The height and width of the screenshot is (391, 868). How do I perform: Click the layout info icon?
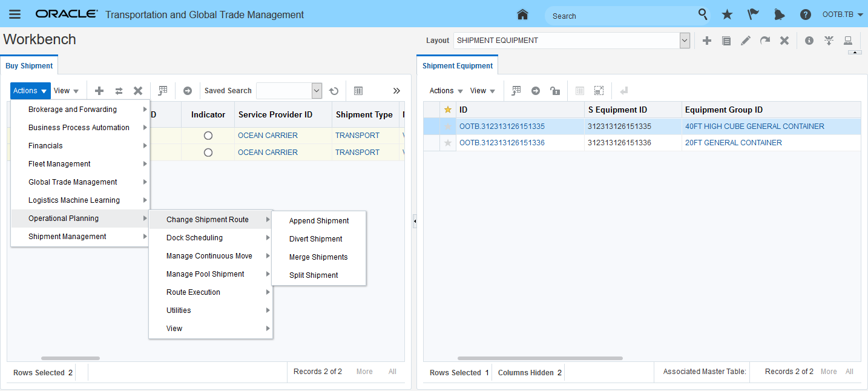(809, 41)
